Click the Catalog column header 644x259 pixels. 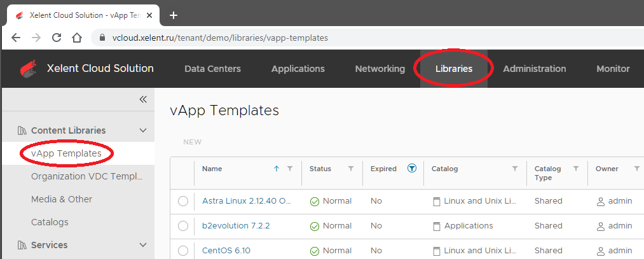pos(444,169)
